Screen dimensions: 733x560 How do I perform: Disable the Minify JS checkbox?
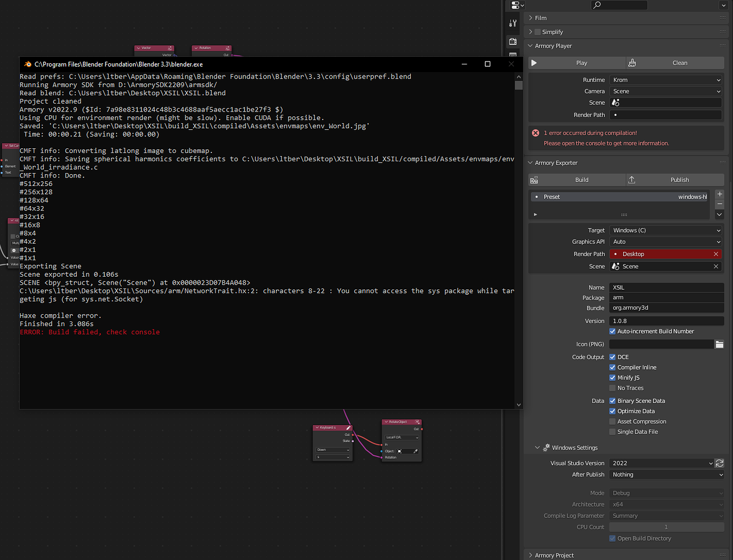click(613, 377)
